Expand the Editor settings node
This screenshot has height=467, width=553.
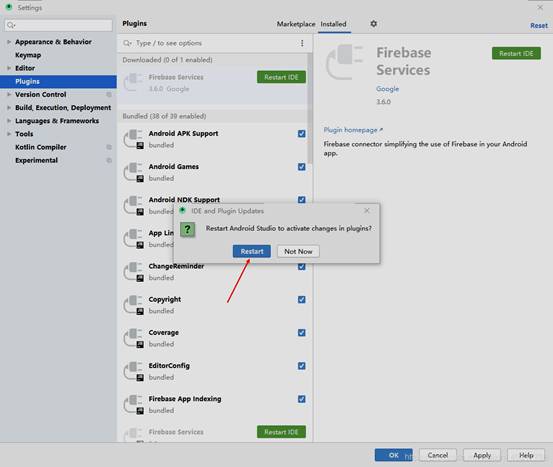(9, 68)
